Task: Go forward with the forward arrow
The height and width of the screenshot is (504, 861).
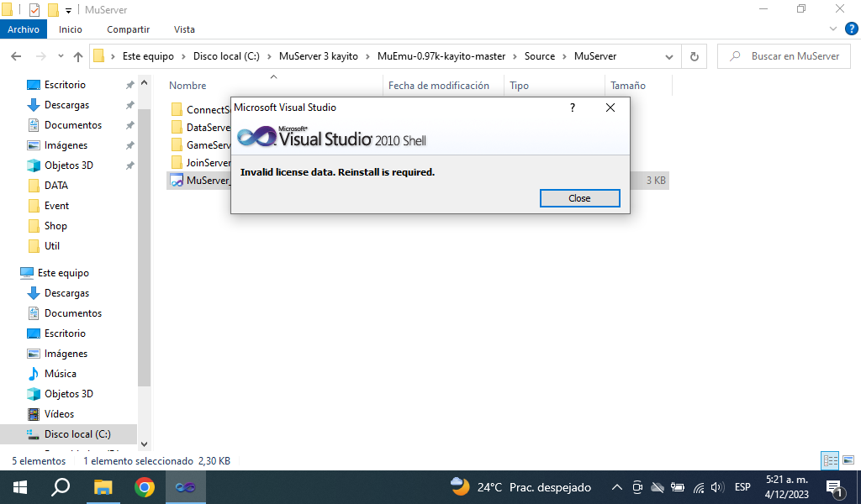Action: click(x=40, y=56)
